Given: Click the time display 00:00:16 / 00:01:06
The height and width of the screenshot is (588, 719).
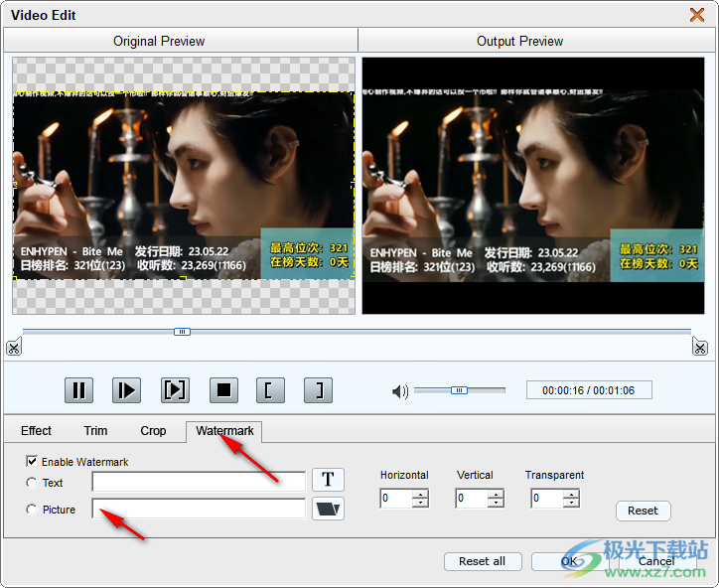Looking at the screenshot, I should pos(589,390).
